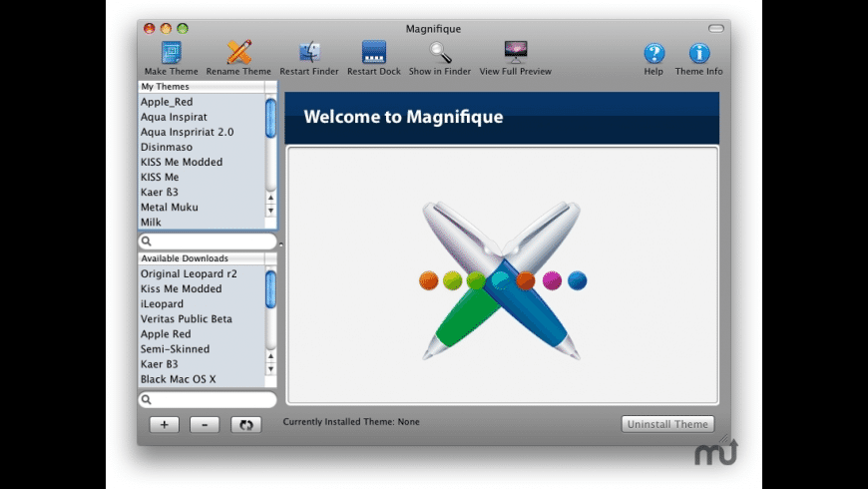The image size is (868, 489).
Task: Click the Rename Theme pencil icon
Action: (x=238, y=54)
